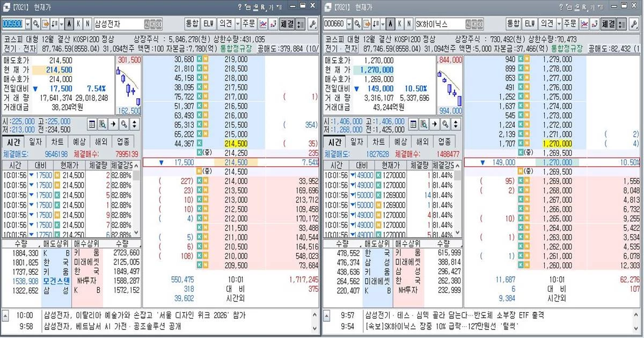Screen dimensions: 644x338
Task: Click the SK하이닉스 mini candlestick chart thumbnail
Action: [450, 85]
